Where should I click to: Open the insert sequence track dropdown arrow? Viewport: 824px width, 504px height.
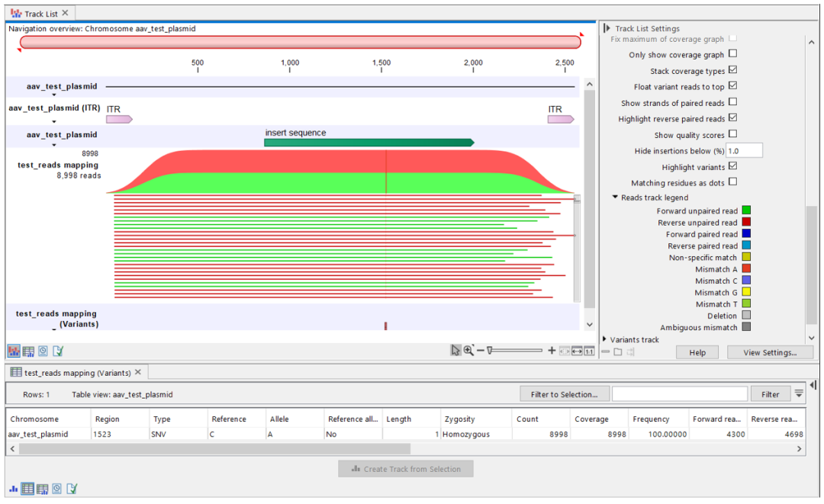pos(54,145)
